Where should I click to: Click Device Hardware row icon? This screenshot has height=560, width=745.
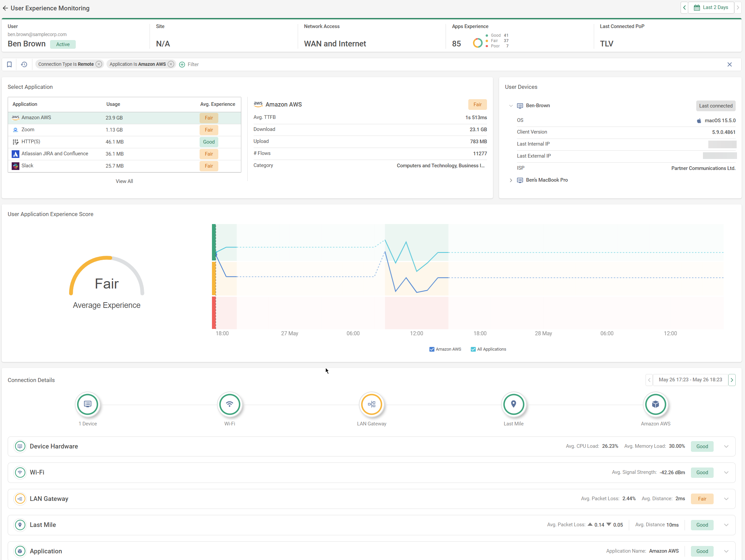click(20, 446)
